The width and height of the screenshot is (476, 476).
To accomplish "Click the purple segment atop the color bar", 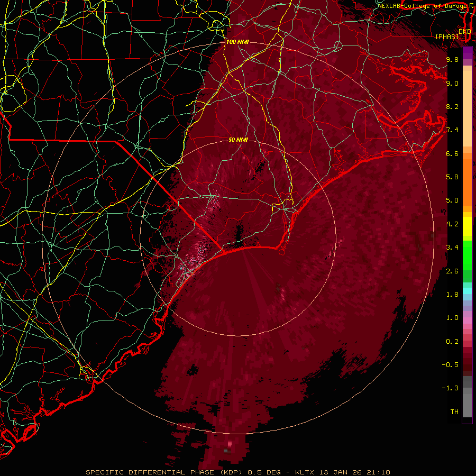I will pos(467,53).
